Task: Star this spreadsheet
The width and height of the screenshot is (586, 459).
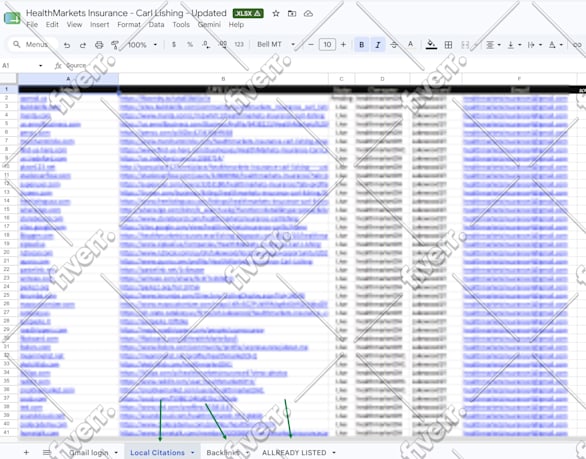Action: [x=276, y=13]
